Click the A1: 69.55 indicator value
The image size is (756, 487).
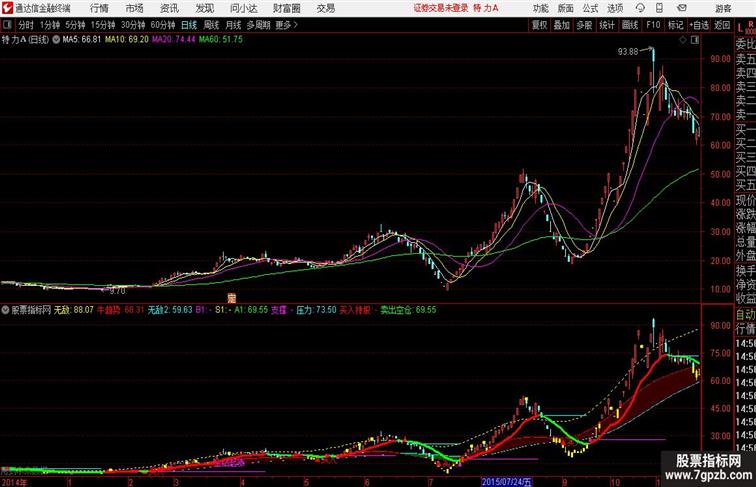coord(251,310)
